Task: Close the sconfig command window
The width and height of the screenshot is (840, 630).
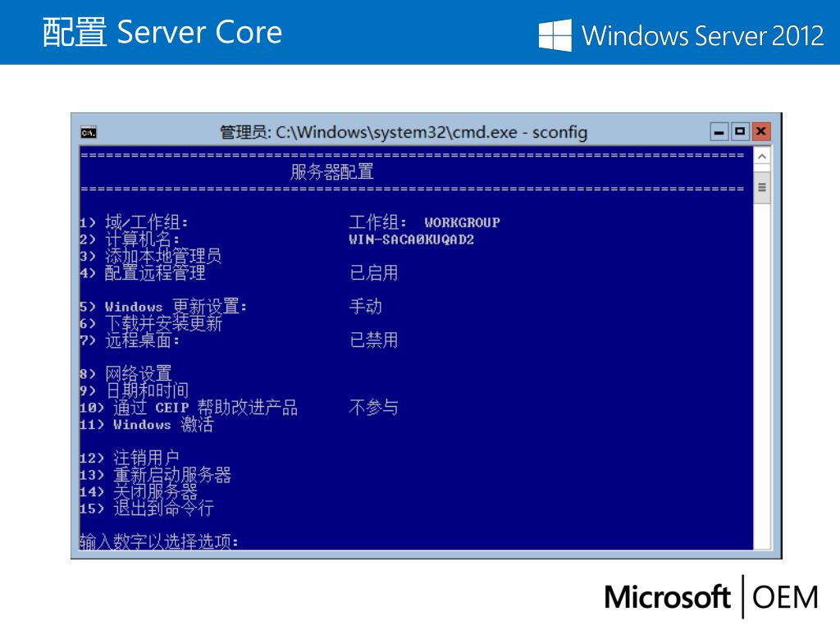Action: click(x=760, y=131)
